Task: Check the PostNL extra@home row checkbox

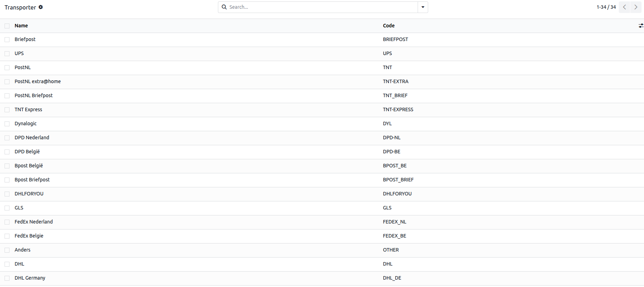Action: coord(7,82)
